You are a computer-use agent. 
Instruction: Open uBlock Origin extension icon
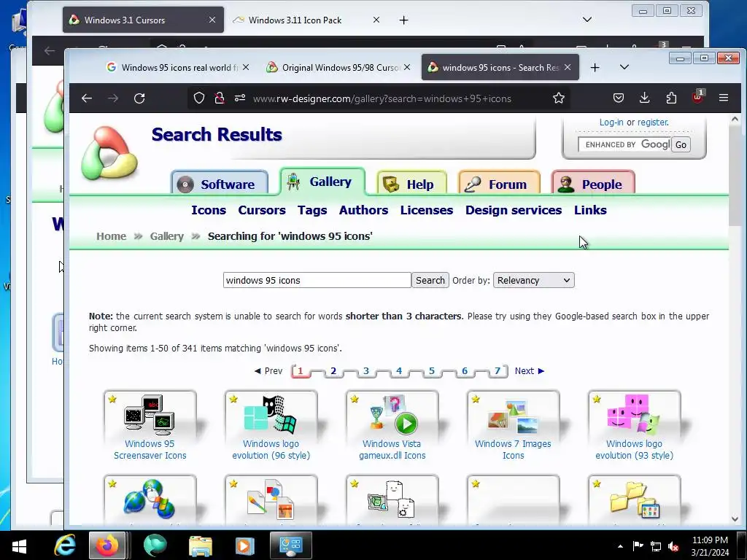(x=697, y=97)
